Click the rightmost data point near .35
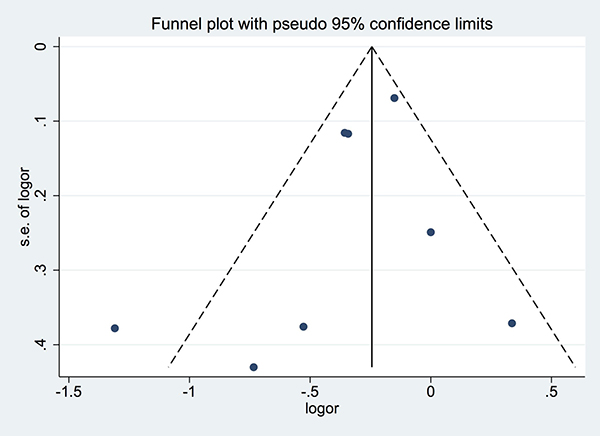The width and height of the screenshot is (600, 436). (x=512, y=323)
